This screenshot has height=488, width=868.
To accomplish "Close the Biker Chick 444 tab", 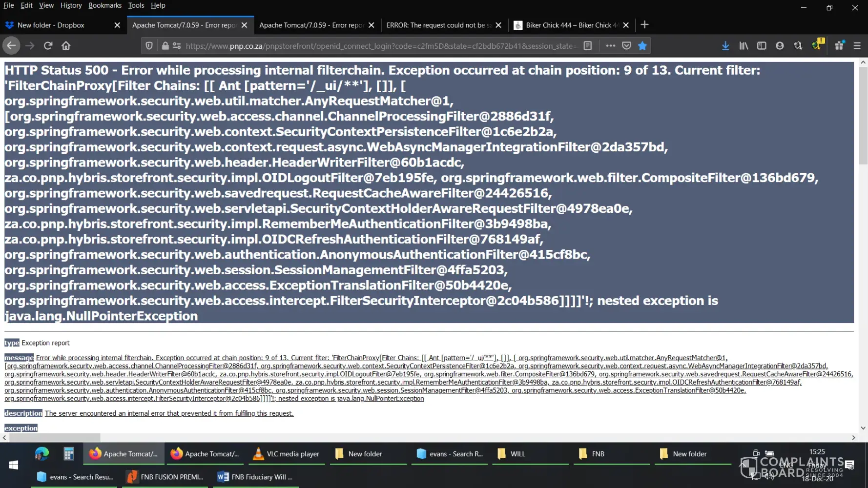I will point(626,25).
